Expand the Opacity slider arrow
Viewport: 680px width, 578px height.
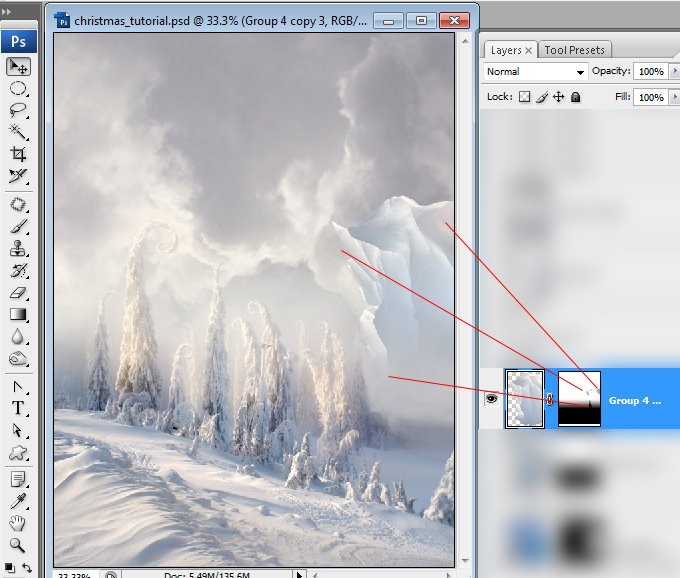[675, 71]
